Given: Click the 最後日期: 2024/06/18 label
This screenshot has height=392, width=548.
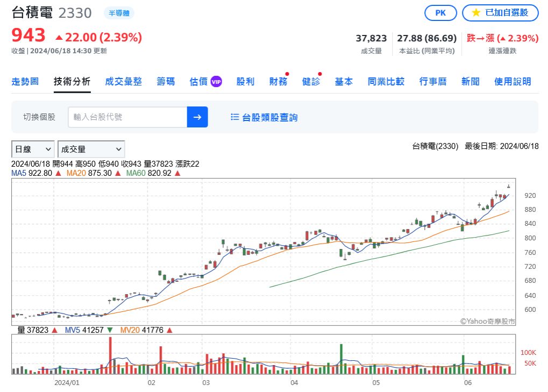Looking at the screenshot, I should 502,146.
